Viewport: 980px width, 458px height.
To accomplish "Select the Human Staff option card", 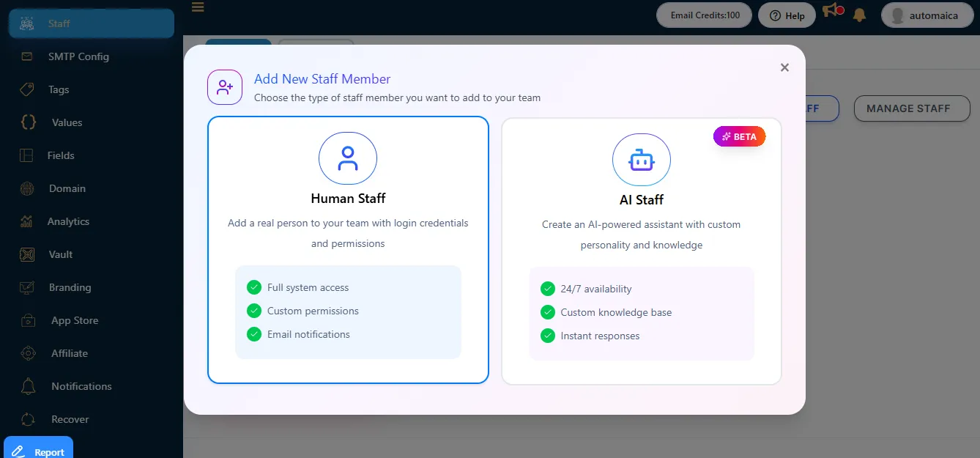I will coord(348,249).
